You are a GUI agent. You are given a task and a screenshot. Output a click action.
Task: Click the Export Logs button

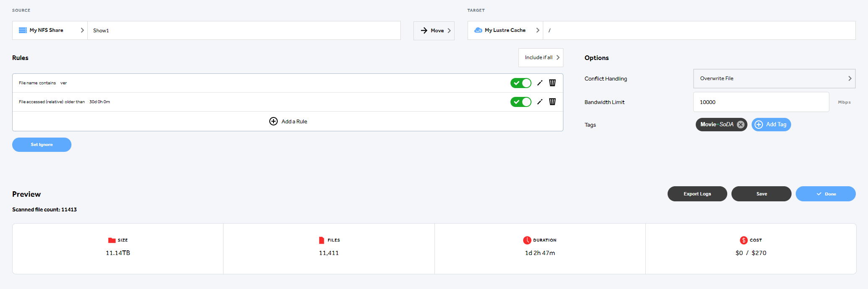pyautogui.click(x=697, y=194)
